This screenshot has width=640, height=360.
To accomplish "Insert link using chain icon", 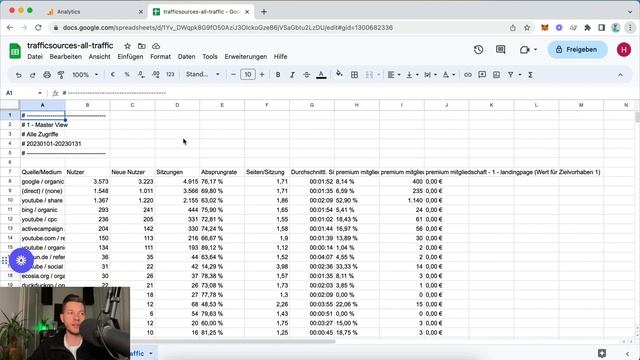I will [x=468, y=75].
